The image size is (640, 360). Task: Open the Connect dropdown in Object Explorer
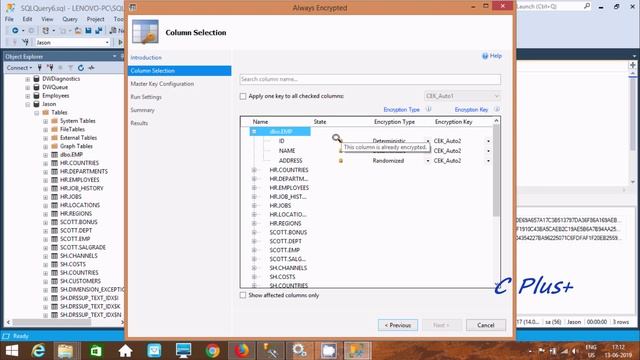coord(19,68)
